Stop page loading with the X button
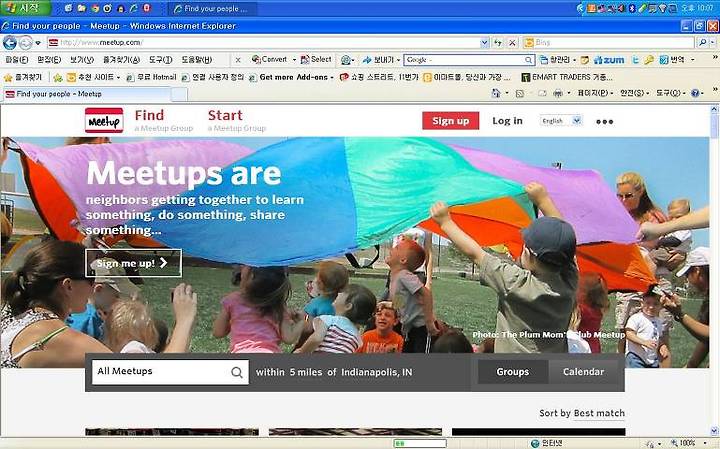The width and height of the screenshot is (720, 449). click(x=512, y=43)
